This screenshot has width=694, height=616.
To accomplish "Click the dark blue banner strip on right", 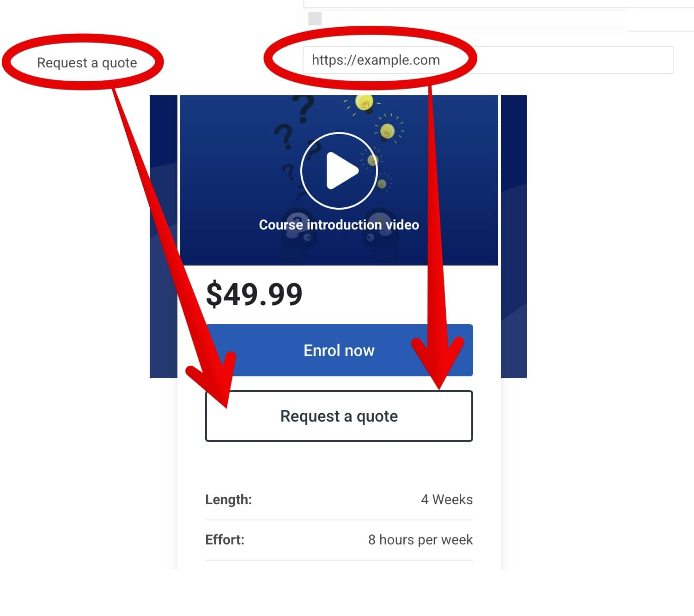I will (514, 236).
